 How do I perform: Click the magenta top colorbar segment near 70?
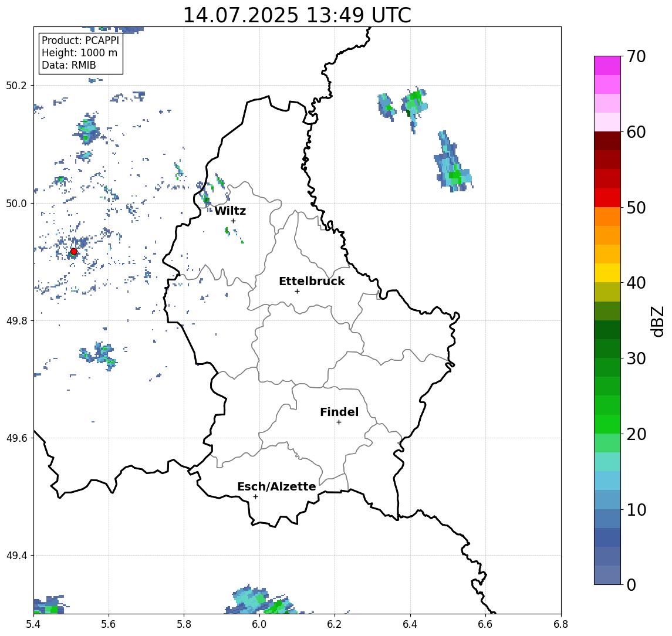(x=607, y=66)
